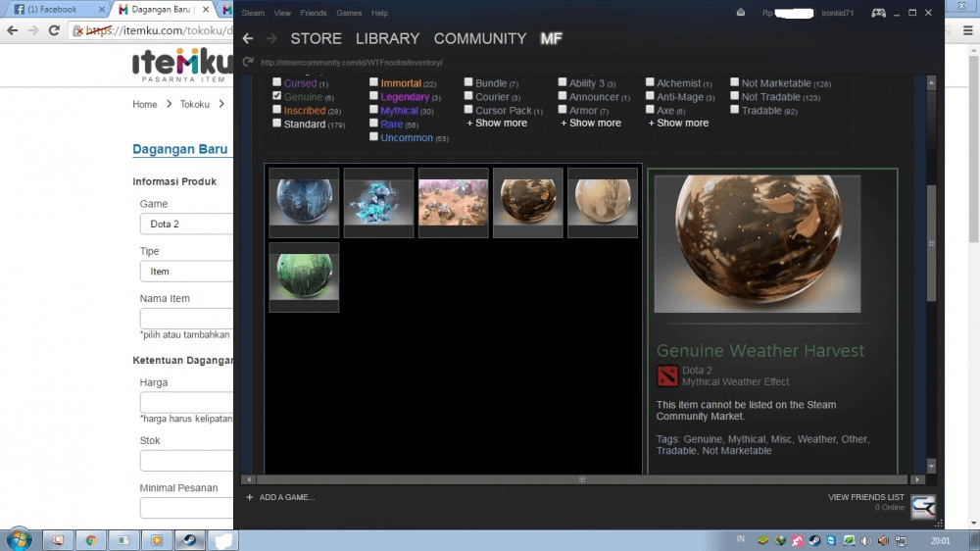Screen dimensions: 980x551
Task: Click Steam's forward navigation arrow
Action: (x=271, y=39)
